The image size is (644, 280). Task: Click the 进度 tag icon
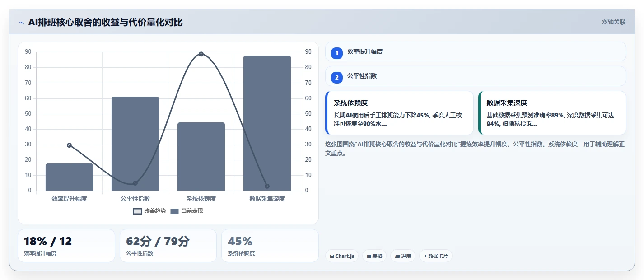tap(397, 256)
